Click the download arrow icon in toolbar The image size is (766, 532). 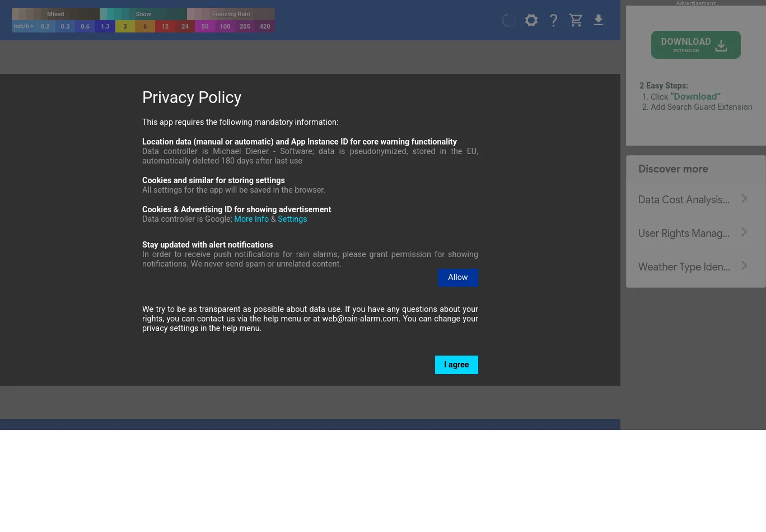click(598, 21)
